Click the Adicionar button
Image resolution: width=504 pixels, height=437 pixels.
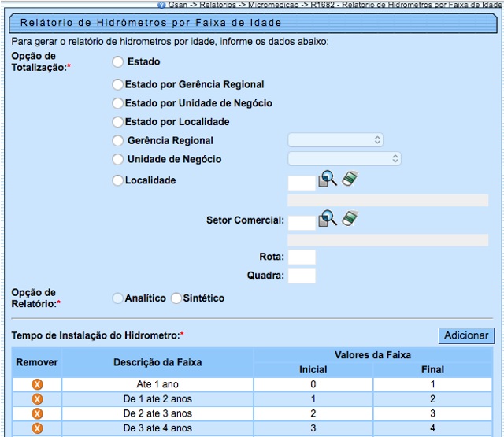click(x=466, y=335)
